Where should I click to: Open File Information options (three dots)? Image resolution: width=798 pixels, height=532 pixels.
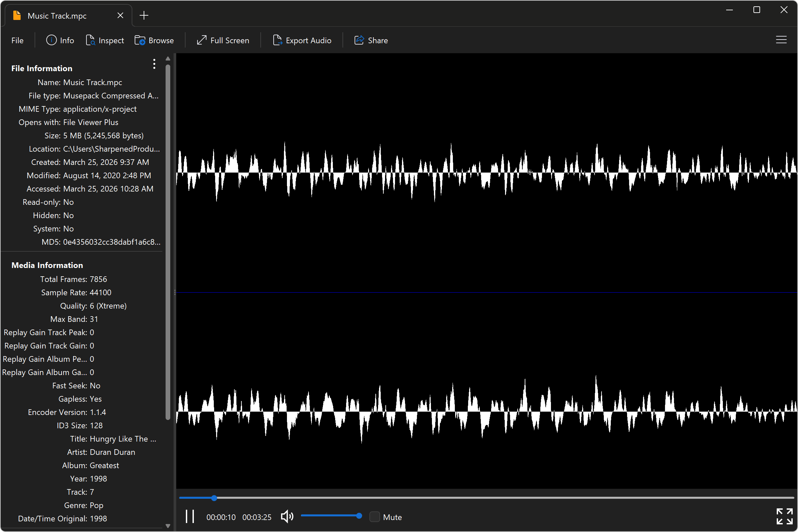pyautogui.click(x=154, y=64)
